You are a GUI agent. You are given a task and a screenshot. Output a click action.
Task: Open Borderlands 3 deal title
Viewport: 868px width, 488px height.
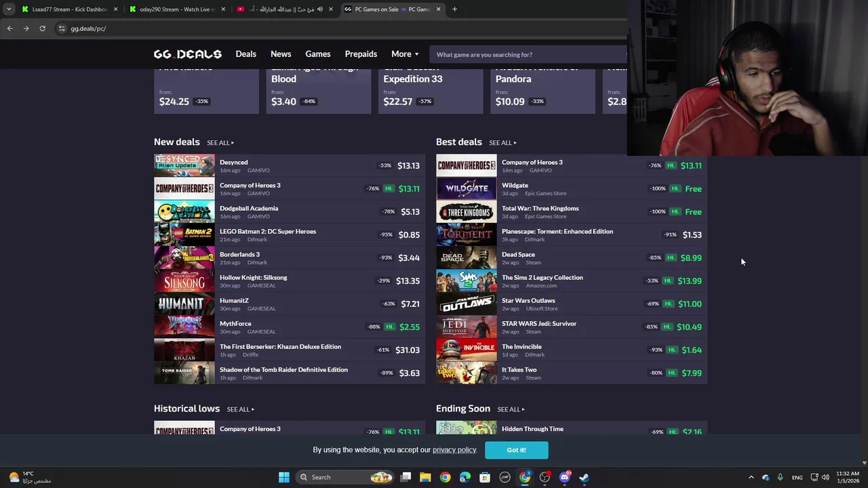tap(239, 254)
